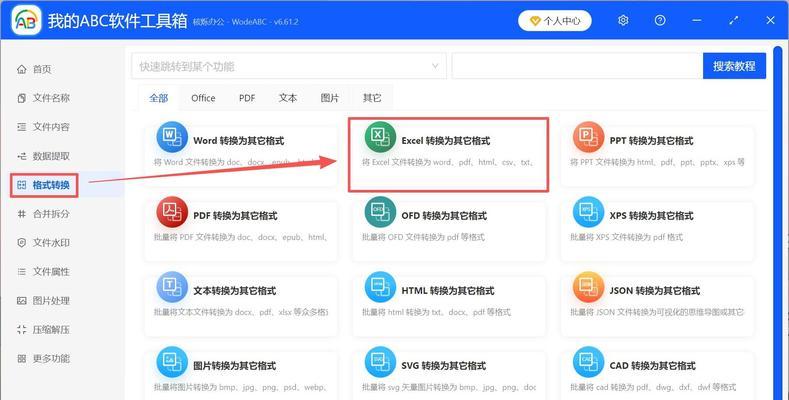The height and width of the screenshot is (400, 789).
Task: Click the 'JSON 转换为其它格式' title
Action: [655, 291]
